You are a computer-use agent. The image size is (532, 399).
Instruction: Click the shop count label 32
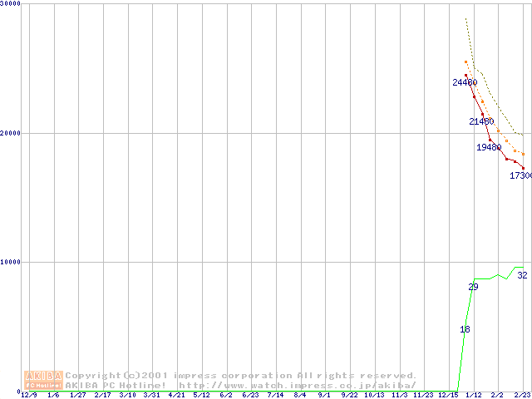click(522, 275)
